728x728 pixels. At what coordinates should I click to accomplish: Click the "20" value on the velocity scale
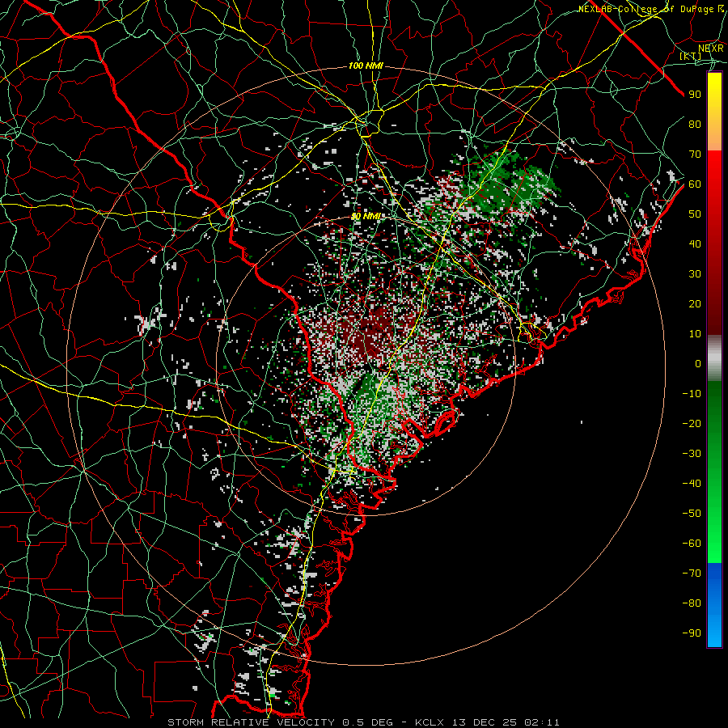coord(695,304)
